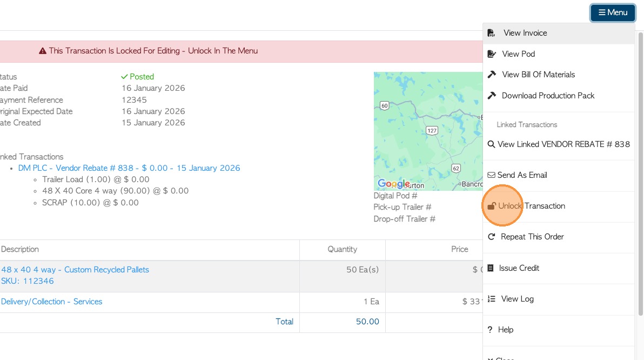The image size is (644, 360).
Task: Click the View Pod signature icon
Action: (492, 54)
